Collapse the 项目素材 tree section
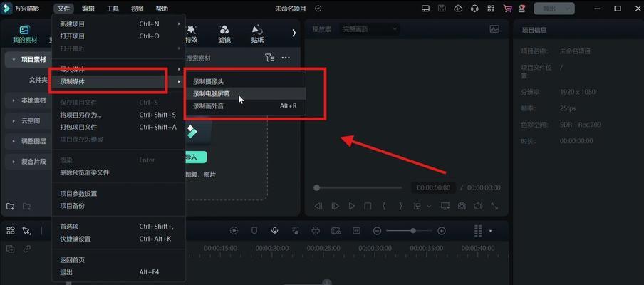The image size is (644, 285). [x=14, y=60]
